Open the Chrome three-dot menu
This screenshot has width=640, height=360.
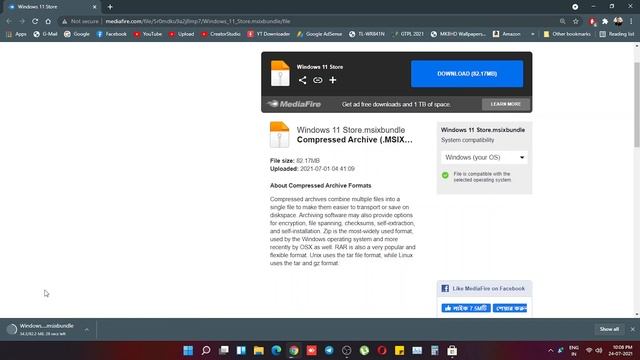tap(631, 21)
